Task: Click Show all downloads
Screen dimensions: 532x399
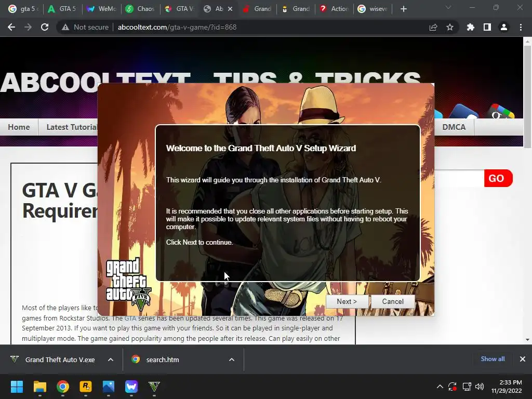Action: [493, 359]
